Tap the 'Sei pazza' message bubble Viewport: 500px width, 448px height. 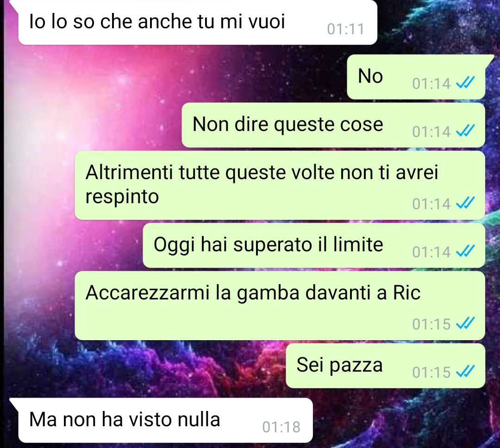(386, 366)
